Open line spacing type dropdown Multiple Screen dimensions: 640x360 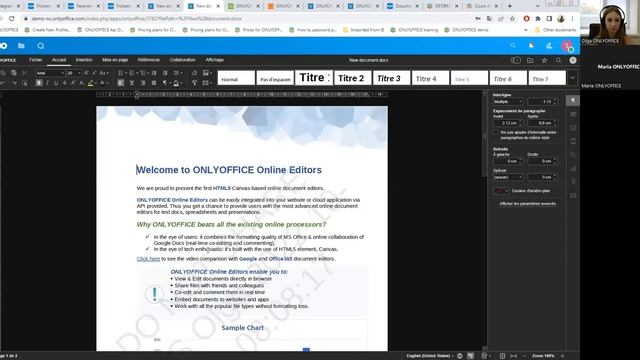click(508, 101)
